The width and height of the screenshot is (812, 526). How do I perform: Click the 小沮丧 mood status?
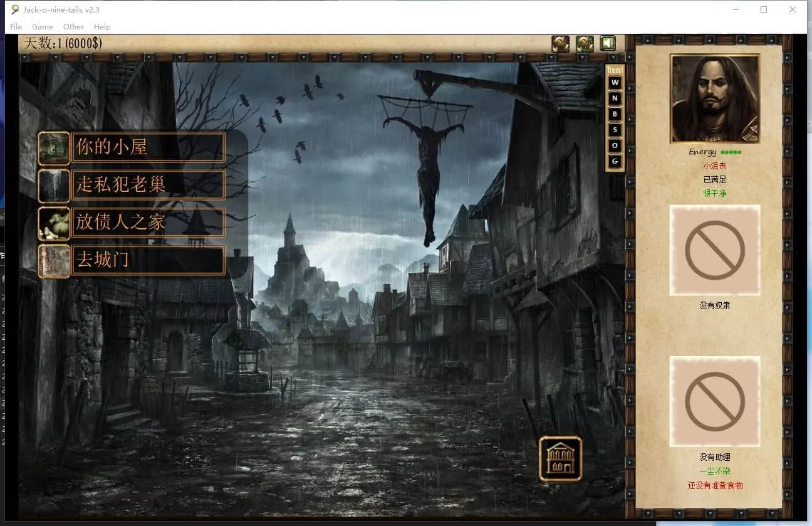point(715,166)
